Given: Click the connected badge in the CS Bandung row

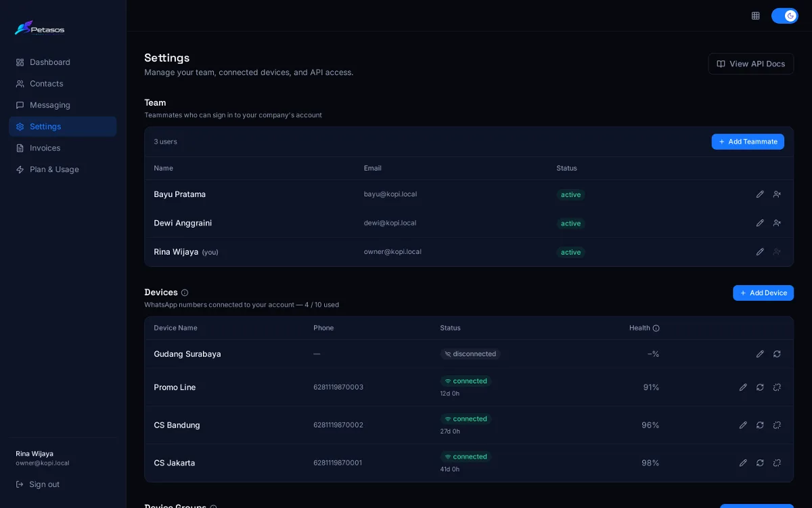Looking at the screenshot, I should click(466, 419).
